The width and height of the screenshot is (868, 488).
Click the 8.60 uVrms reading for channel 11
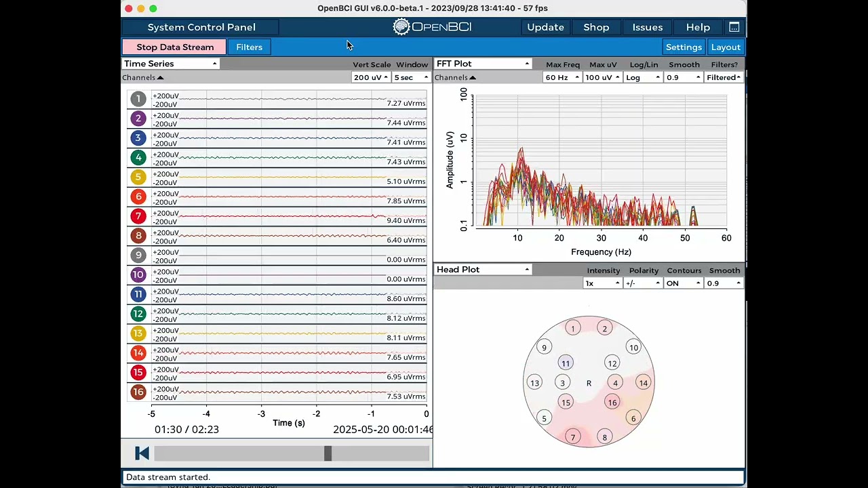point(406,299)
